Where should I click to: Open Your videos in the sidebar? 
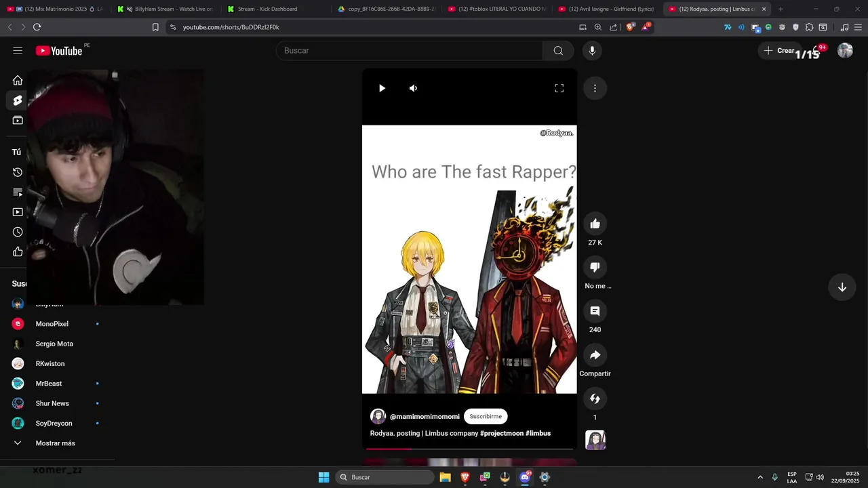coord(18,212)
